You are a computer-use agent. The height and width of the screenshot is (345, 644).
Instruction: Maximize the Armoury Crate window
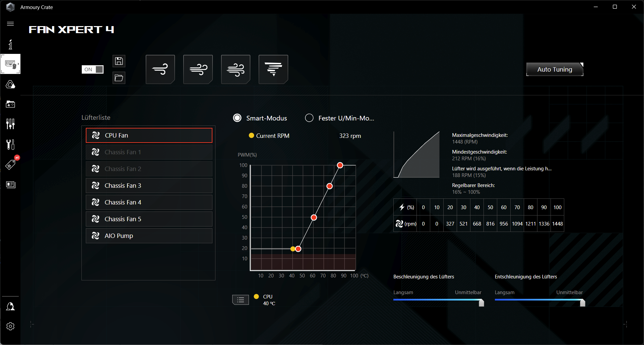point(615,7)
